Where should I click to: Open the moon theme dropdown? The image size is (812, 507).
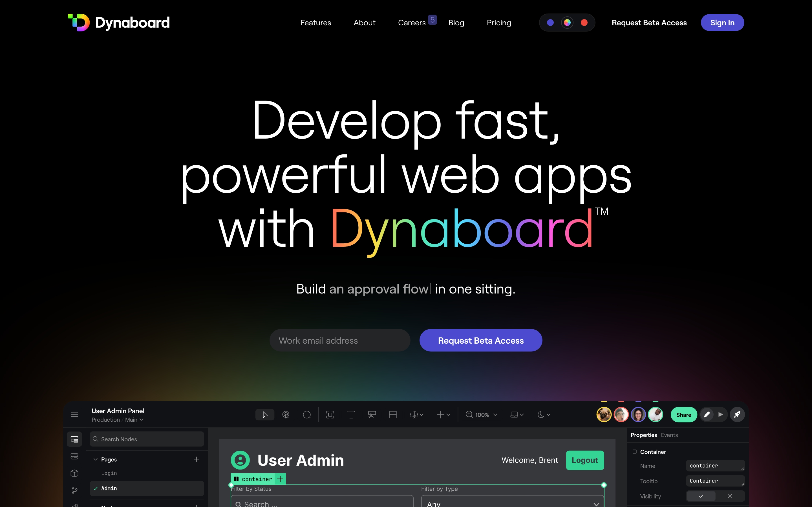click(x=544, y=415)
